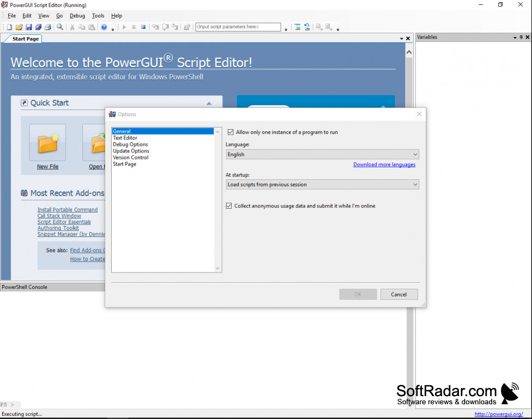Visit the http://powergui.org/ link
Screen dimensions: 532x419
(499, 414)
